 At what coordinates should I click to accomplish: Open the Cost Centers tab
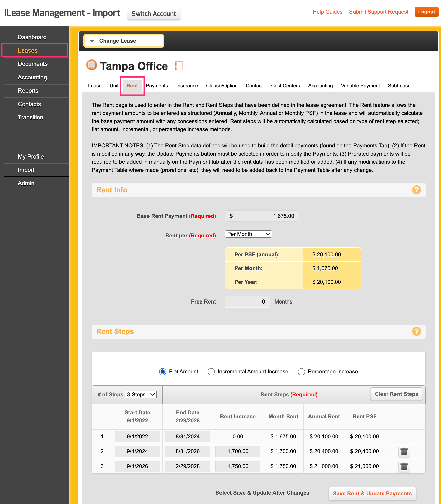click(286, 86)
